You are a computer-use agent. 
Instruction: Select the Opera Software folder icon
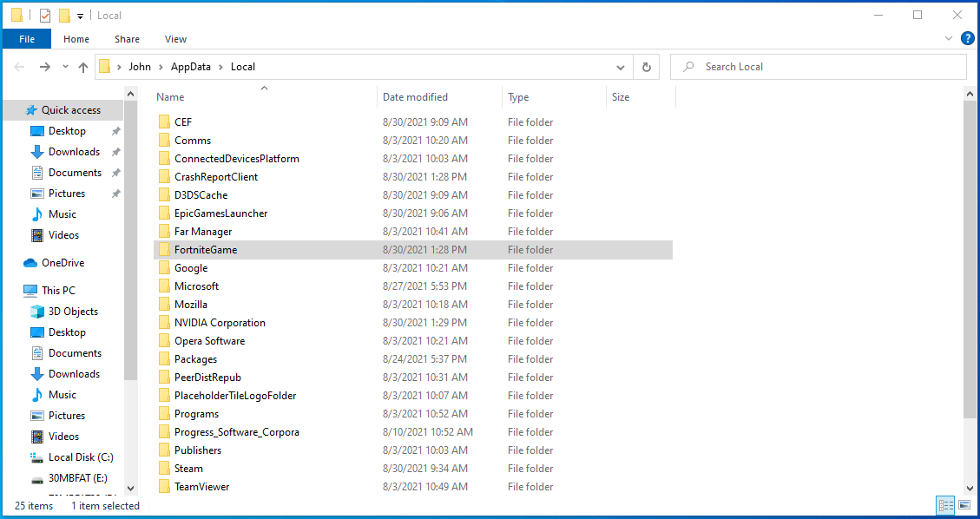coord(164,341)
